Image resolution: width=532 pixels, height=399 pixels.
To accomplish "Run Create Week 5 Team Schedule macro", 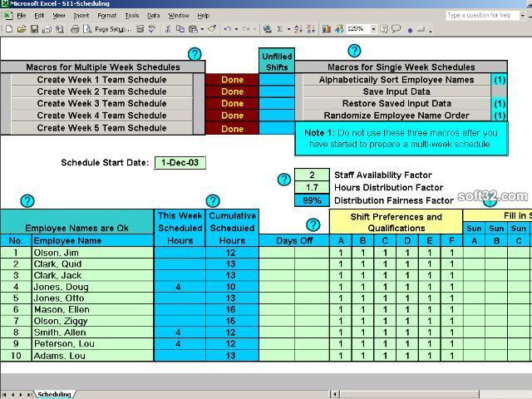I will coord(101,128).
